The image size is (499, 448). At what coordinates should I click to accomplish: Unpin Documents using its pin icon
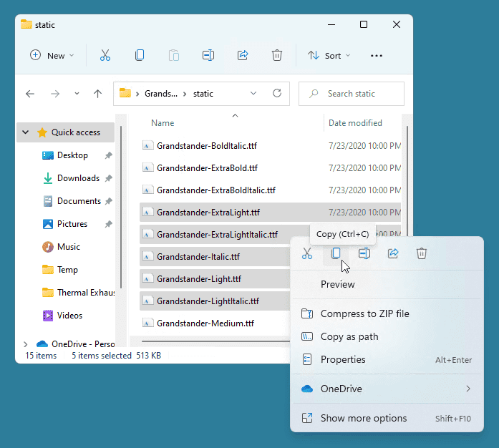109,201
